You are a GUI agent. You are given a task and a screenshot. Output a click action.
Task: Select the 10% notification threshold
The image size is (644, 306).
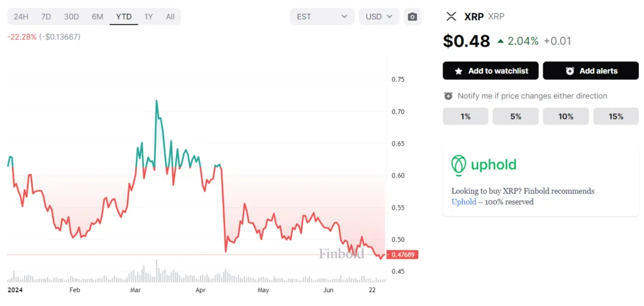click(x=565, y=116)
